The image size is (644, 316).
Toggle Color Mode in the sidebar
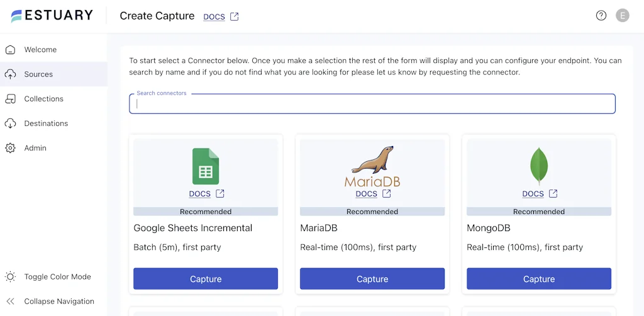tap(57, 277)
